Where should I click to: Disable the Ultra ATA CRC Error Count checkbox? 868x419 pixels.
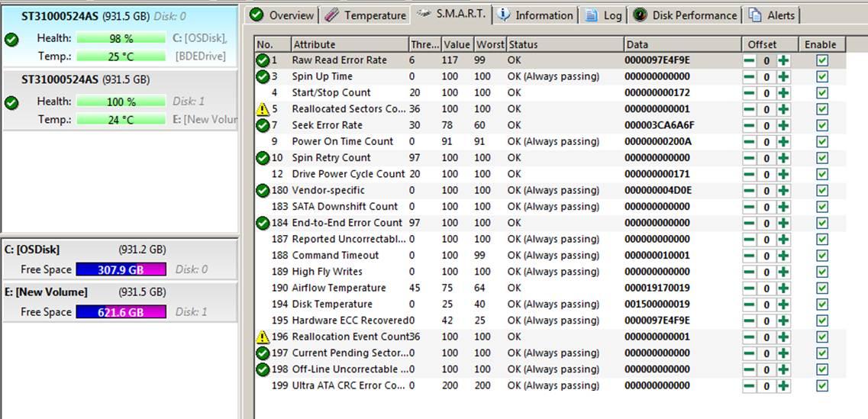point(821,385)
